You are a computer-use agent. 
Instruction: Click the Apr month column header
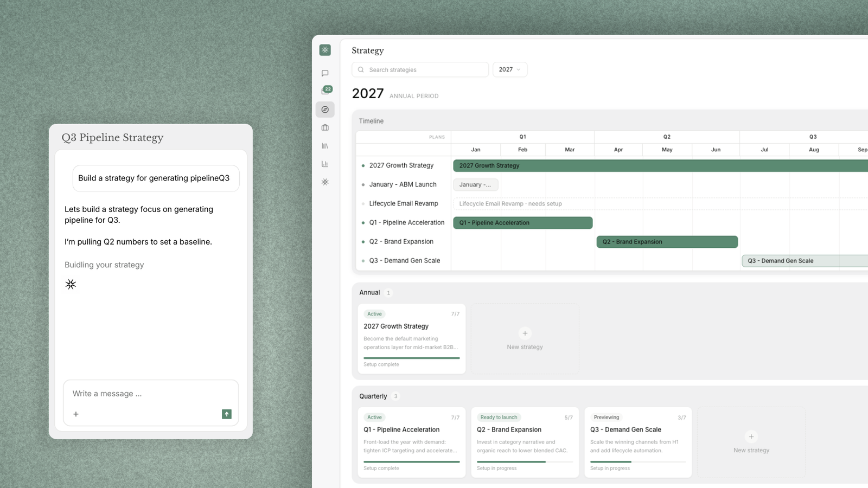[x=618, y=150]
